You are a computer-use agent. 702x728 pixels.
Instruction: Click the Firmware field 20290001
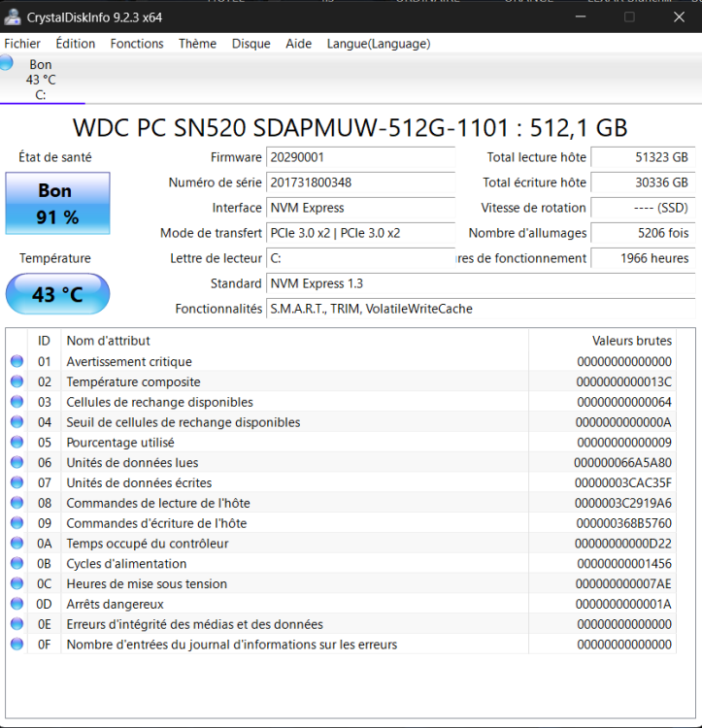point(360,157)
